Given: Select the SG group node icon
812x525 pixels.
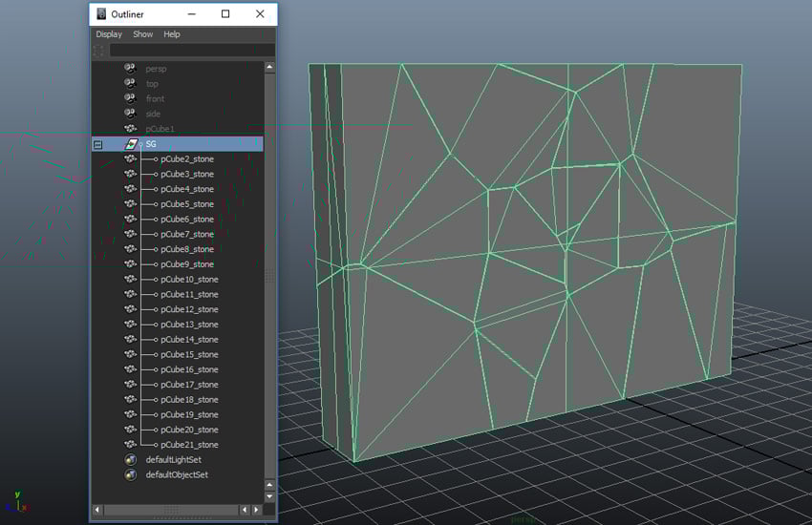Looking at the screenshot, I should [x=132, y=144].
